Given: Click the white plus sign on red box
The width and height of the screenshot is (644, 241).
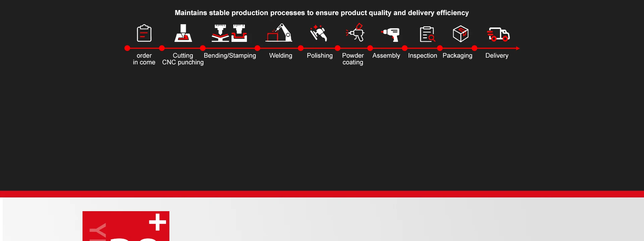Looking at the screenshot, I should coord(158,222).
